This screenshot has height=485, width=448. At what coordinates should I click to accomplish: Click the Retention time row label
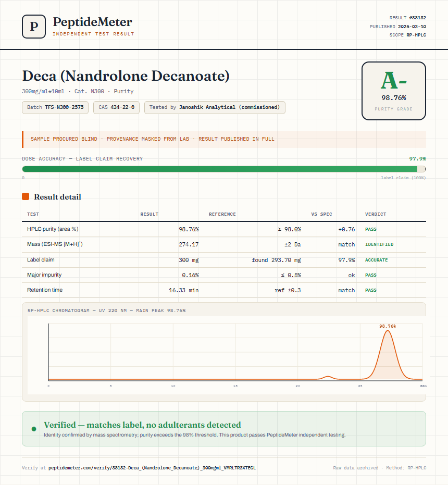(x=45, y=290)
